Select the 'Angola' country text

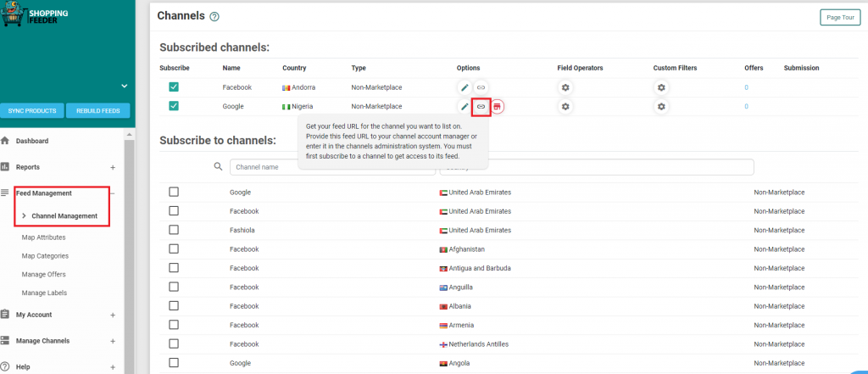459,363
